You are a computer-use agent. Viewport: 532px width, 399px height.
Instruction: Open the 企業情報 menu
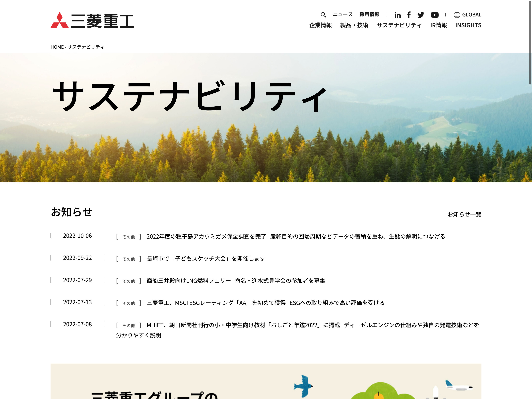(x=320, y=25)
